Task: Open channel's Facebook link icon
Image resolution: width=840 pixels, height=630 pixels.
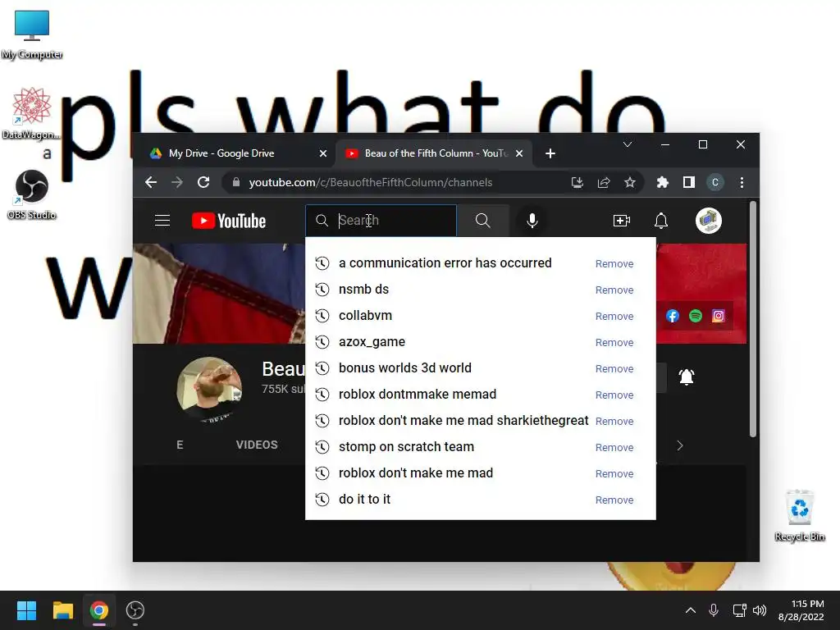Action: (x=673, y=316)
